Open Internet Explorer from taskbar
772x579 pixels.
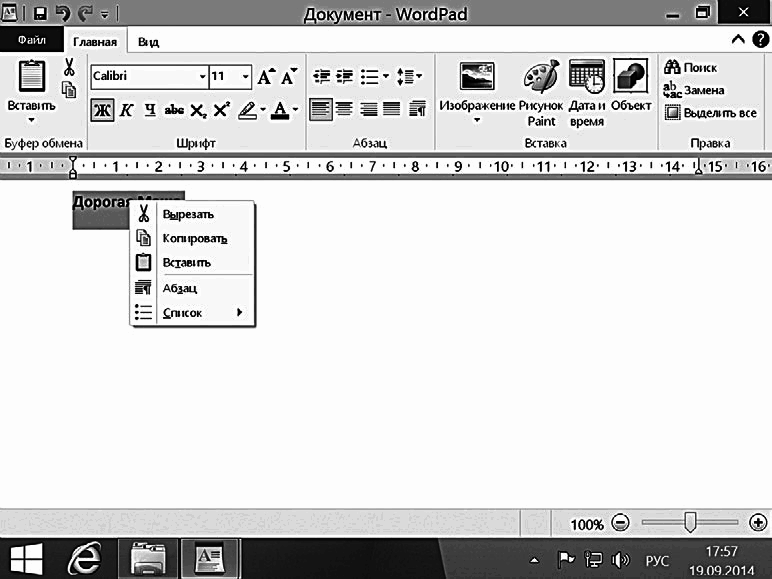pos(85,559)
